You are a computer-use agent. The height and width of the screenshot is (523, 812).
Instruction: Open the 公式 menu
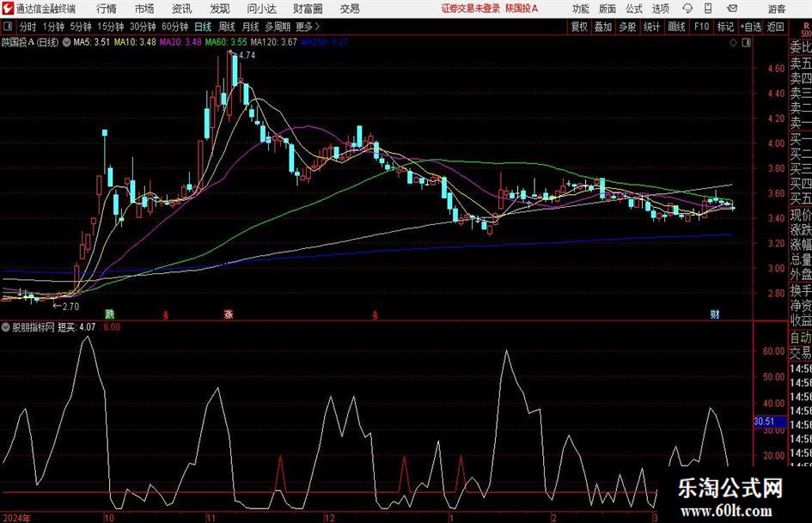click(x=633, y=9)
